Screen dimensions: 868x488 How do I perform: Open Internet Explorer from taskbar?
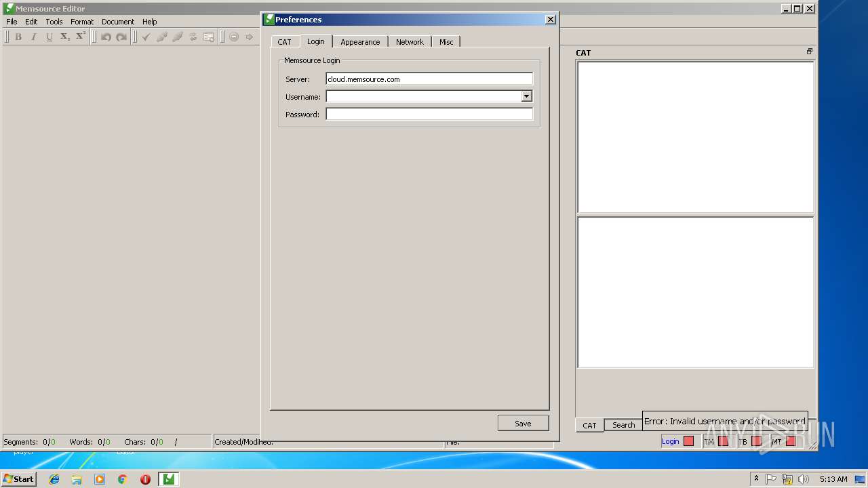[x=54, y=479]
